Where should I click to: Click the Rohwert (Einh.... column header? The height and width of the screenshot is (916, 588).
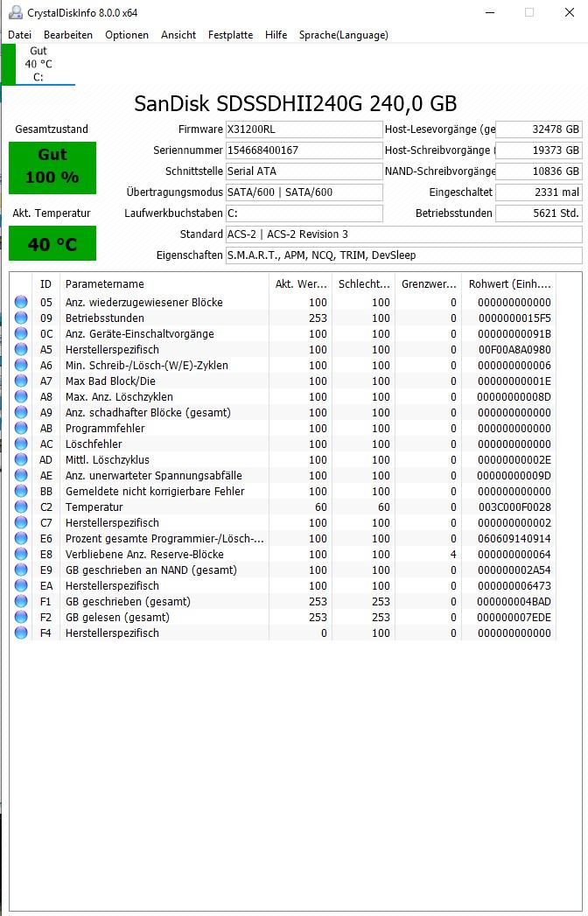point(509,284)
